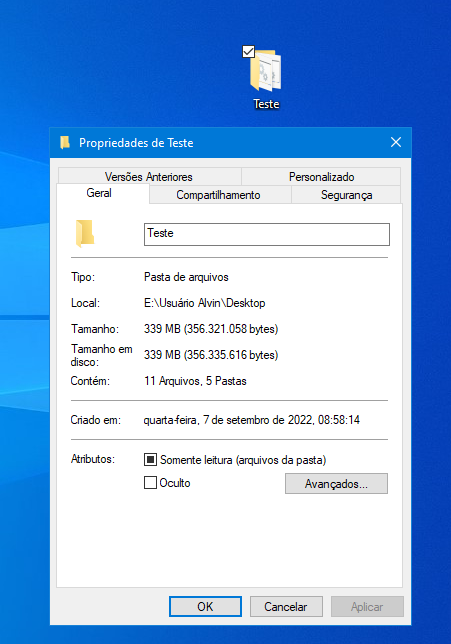Image resolution: width=451 pixels, height=644 pixels.
Task: Click the Teste label under desktop folder
Action: point(266,104)
